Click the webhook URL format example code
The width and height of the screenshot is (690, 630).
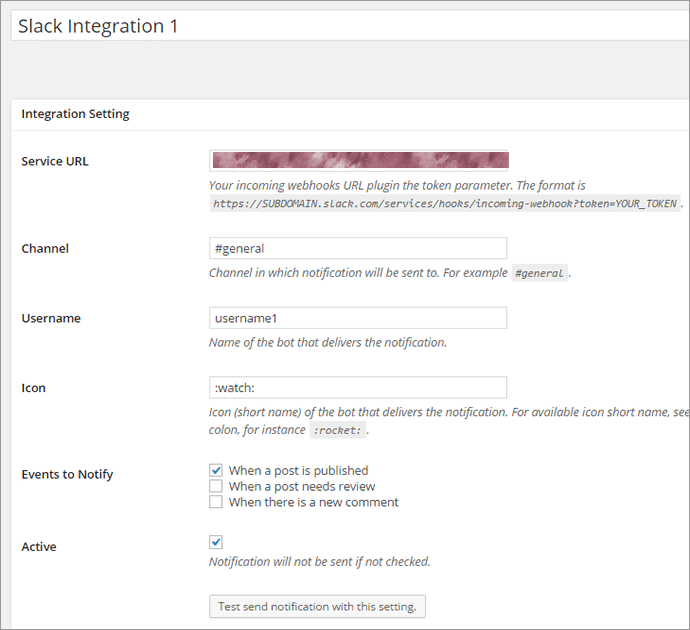(x=445, y=203)
